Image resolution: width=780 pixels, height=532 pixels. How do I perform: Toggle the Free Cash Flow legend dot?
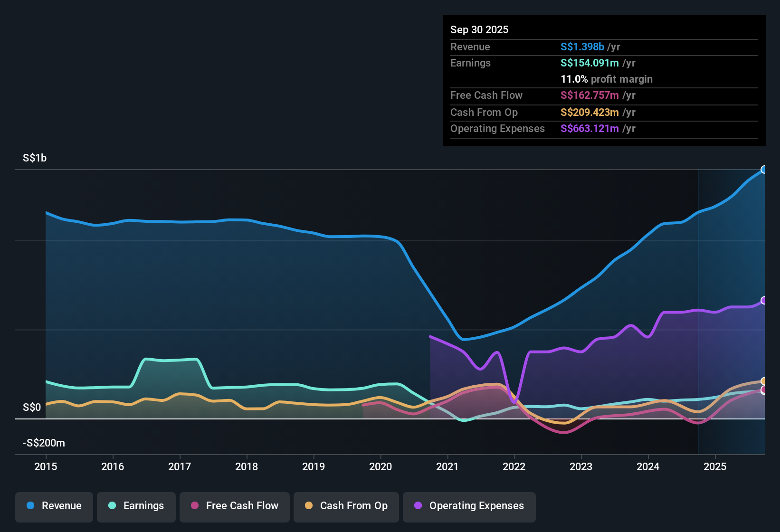(x=194, y=506)
